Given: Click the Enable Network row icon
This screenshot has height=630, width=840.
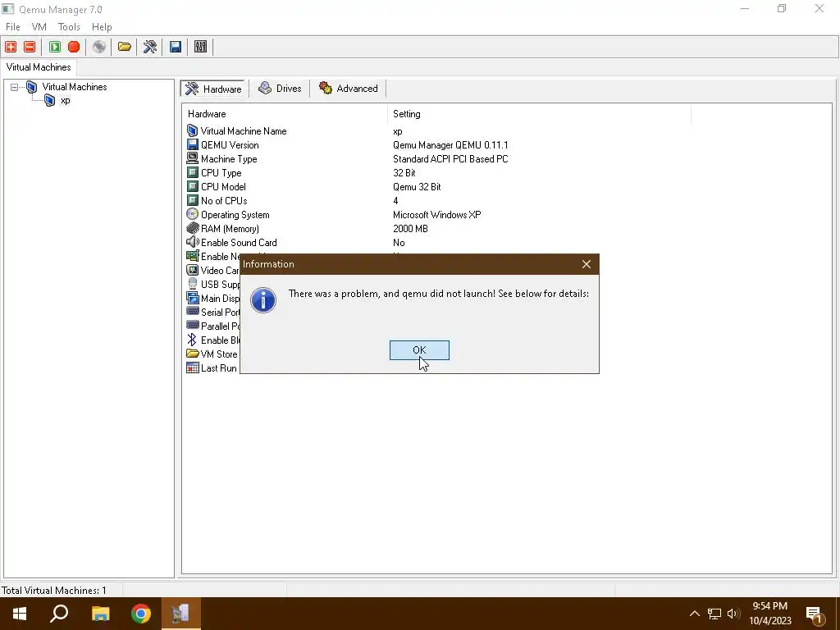Looking at the screenshot, I should 192,257.
